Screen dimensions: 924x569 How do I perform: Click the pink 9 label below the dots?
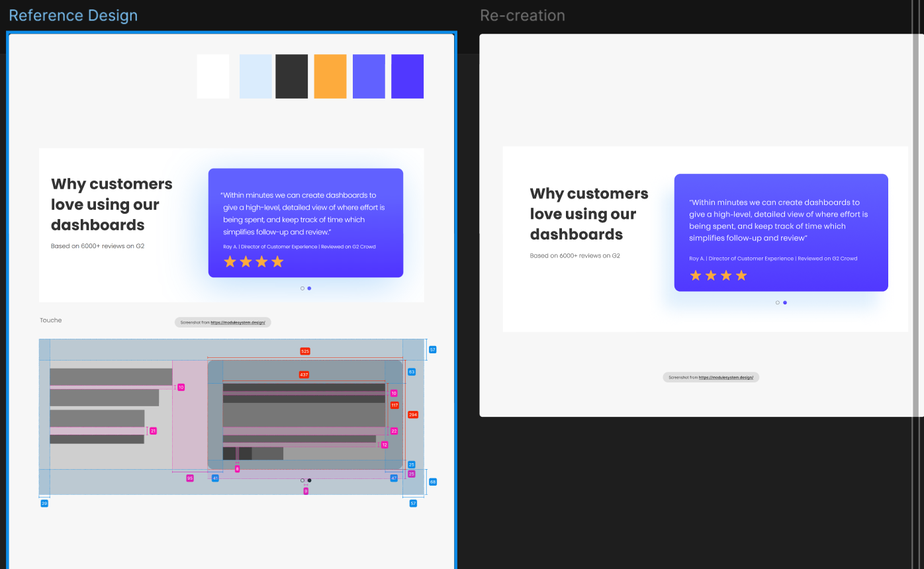click(306, 491)
